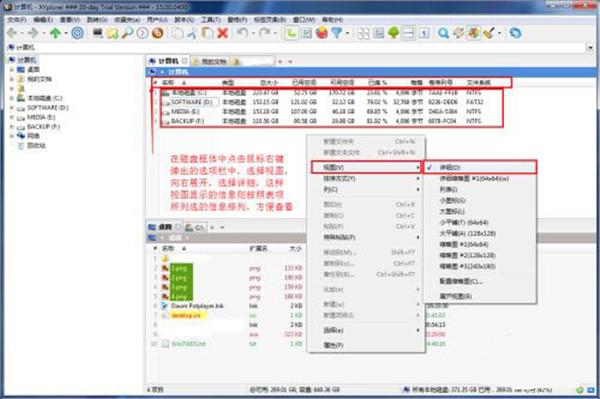Sort lower pane by 扩展名 column header
The width and height of the screenshot is (600, 399).
pyautogui.click(x=258, y=249)
